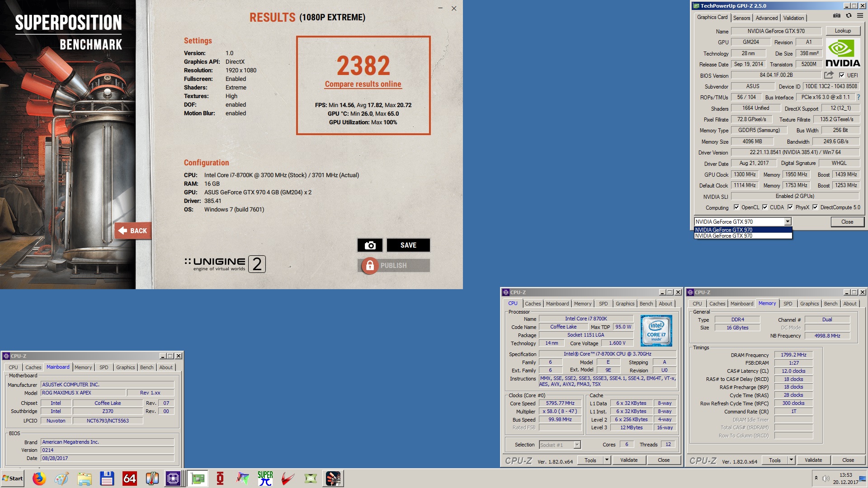This screenshot has height=488, width=868.
Task: Open the AIDA64 taskbar icon
Action: tap(130, 479)
